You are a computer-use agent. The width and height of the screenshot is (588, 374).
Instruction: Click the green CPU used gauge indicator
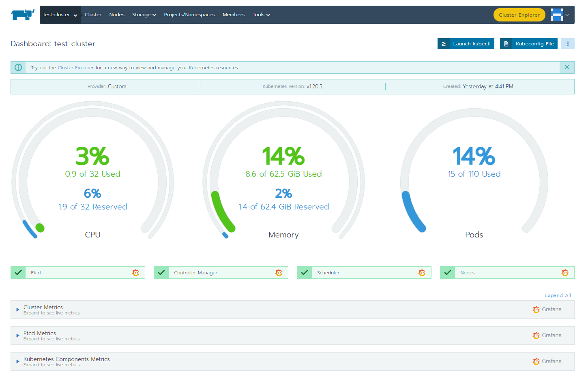[40, 228]
